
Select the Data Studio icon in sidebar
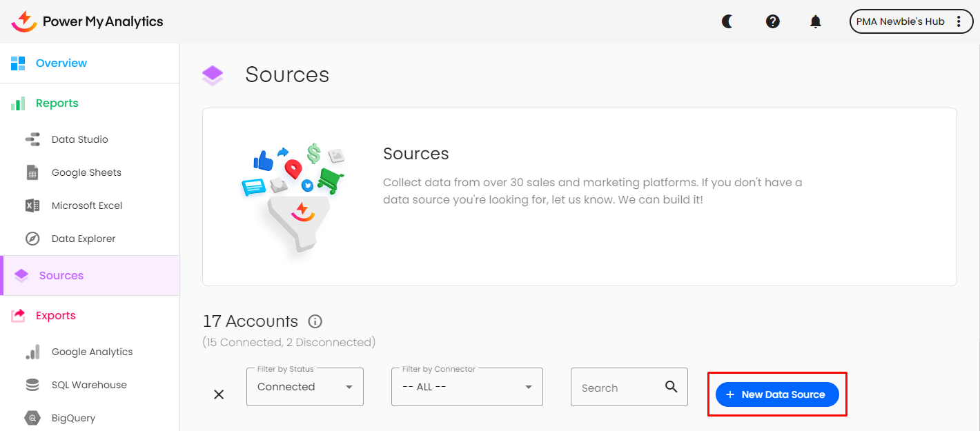[x=32, y=139]
